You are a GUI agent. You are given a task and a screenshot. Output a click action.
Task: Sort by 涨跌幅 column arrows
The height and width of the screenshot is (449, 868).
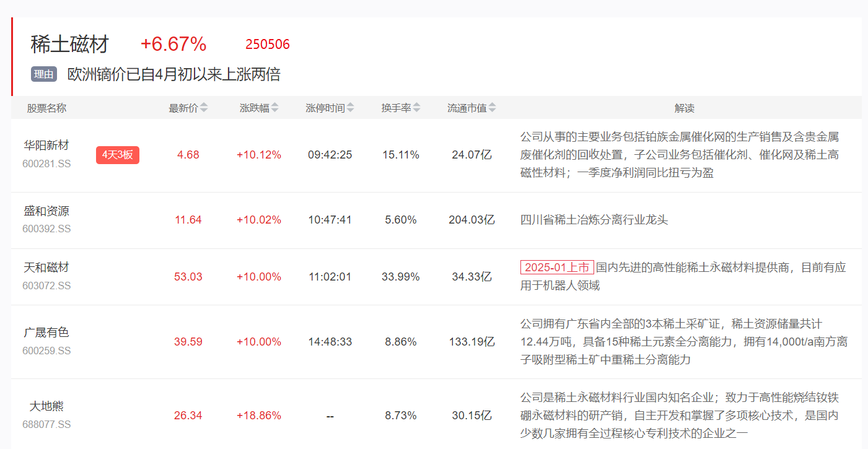(275, 108)
